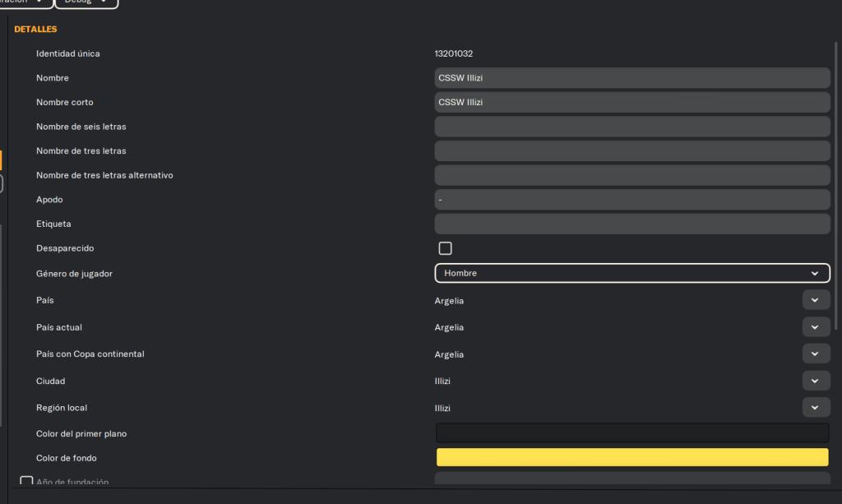Expand the Ciudad selector arrow
Viewport: 842px width, 504px height.
point(814,381)
